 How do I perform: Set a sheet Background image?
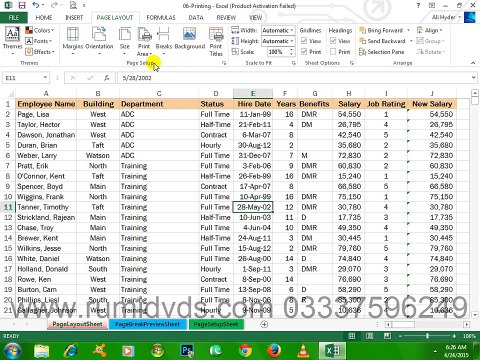point(190,39)
